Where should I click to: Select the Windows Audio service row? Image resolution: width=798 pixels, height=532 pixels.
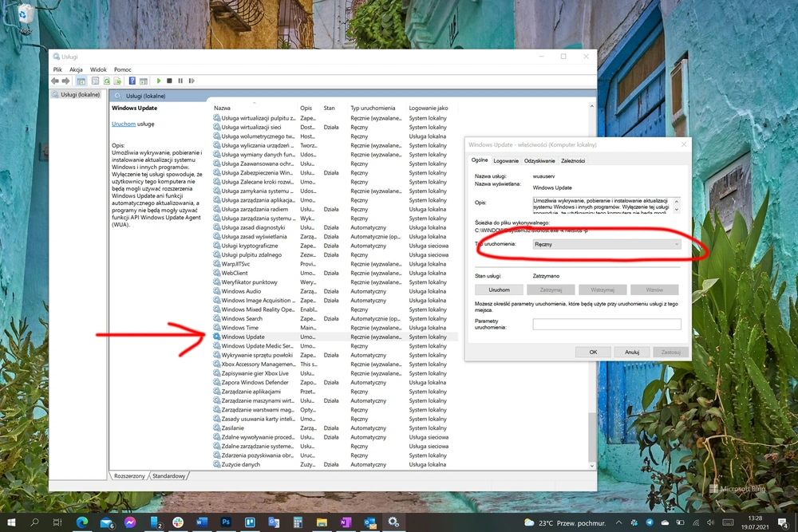pos(335,291)
